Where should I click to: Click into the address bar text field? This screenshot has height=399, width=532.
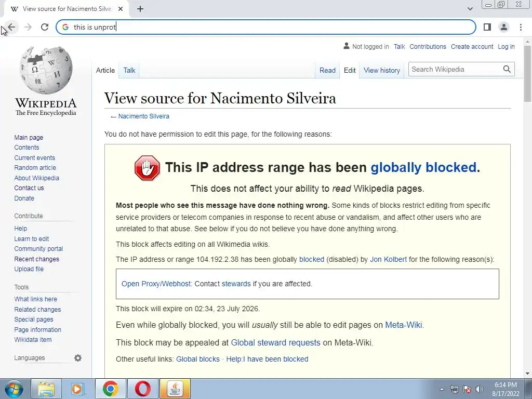click(265, 27)
